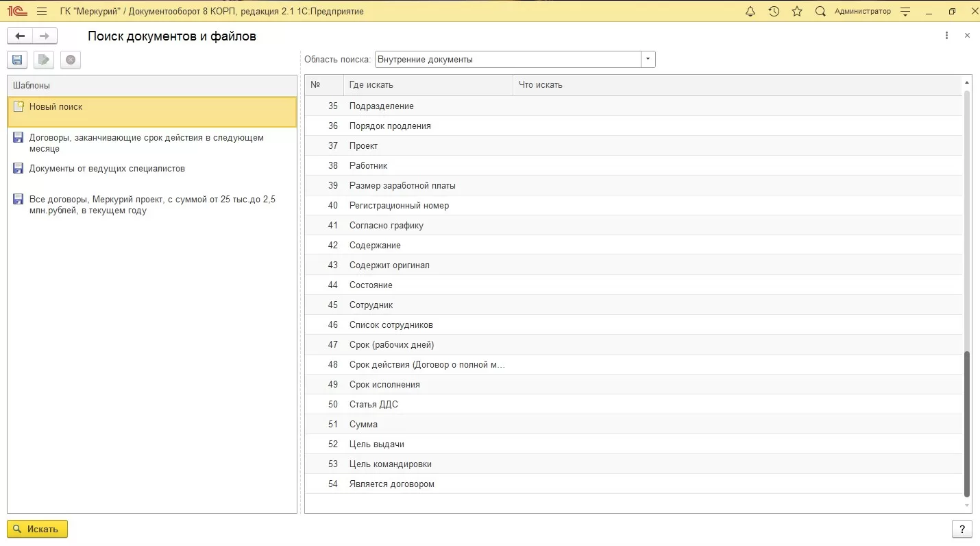Select the 'Сумма' row in criteria
980x546 pixels.
coord(363,425)
